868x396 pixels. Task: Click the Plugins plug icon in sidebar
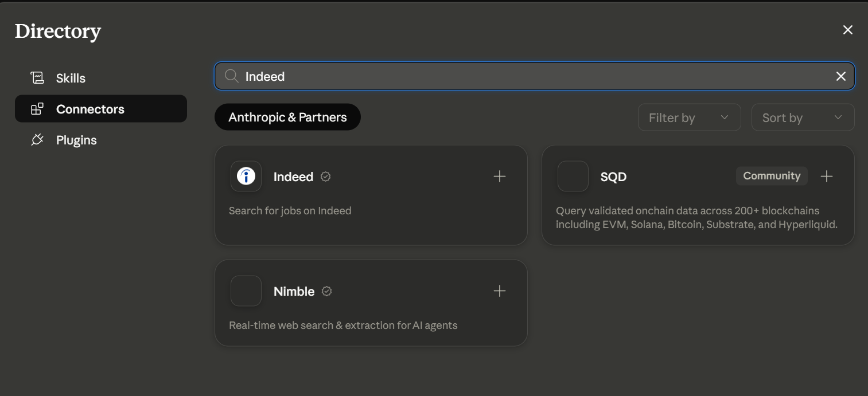coord(37,140)
